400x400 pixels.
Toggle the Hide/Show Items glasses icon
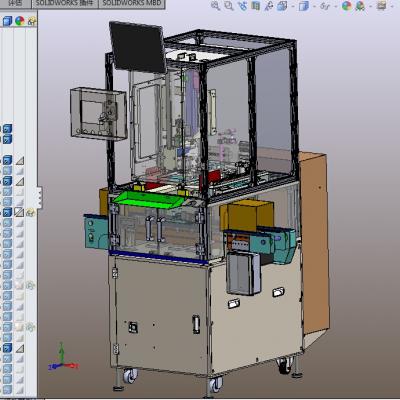[x=325, y=6]
